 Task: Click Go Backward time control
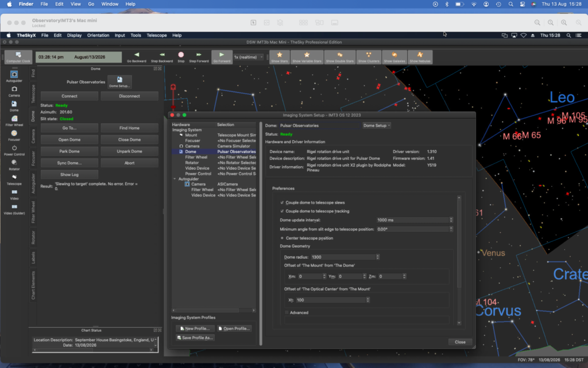[137, 57]
